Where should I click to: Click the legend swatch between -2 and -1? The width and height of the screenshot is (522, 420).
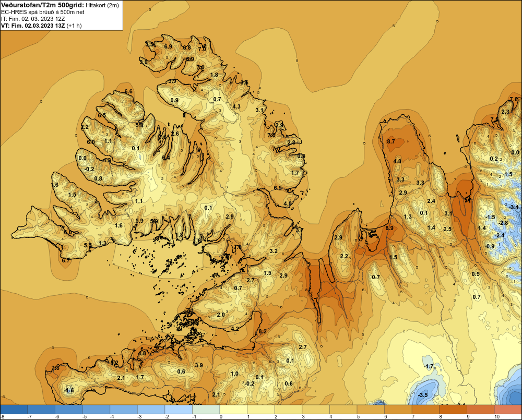(x=179, y=409)
